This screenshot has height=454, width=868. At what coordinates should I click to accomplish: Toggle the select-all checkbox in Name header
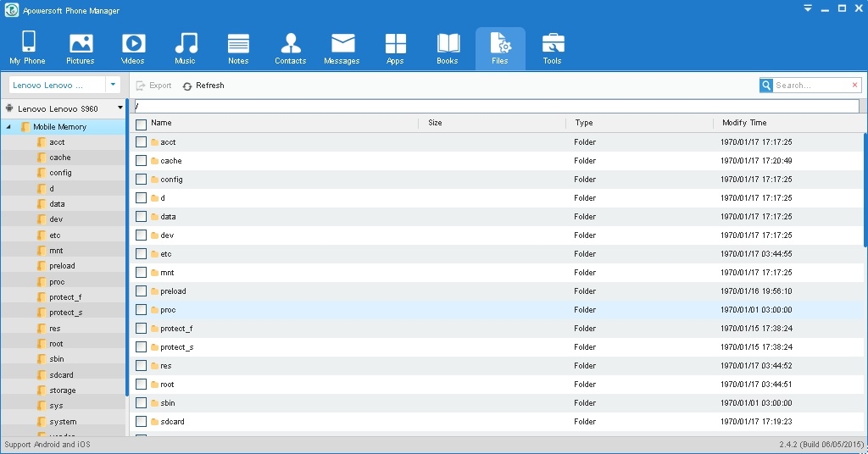(142, 124)
